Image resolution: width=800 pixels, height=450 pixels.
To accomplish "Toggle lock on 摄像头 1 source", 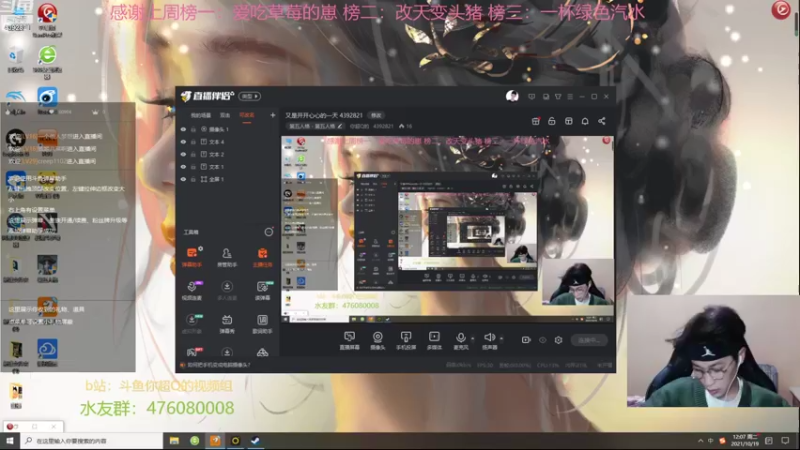I will [193, 130].
